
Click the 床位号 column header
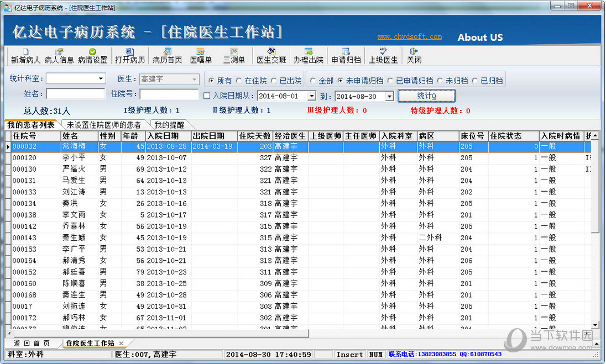point(473,136)
